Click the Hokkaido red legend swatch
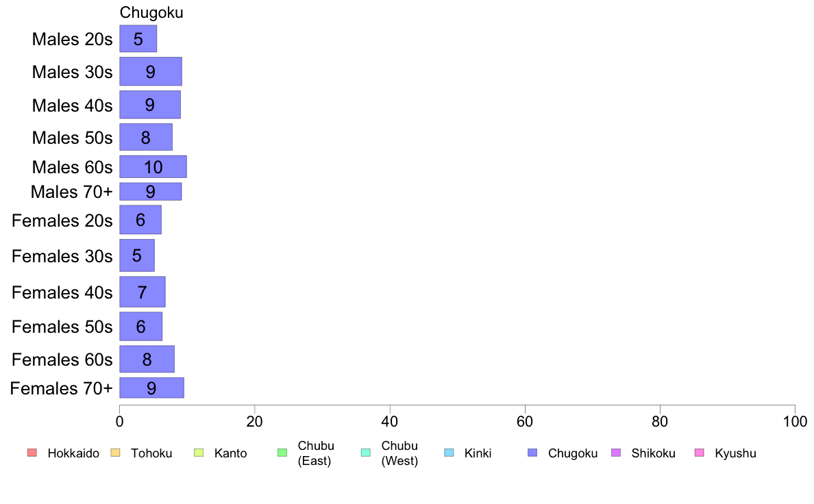This screenshot has height=504, width=814. [32, 453]
